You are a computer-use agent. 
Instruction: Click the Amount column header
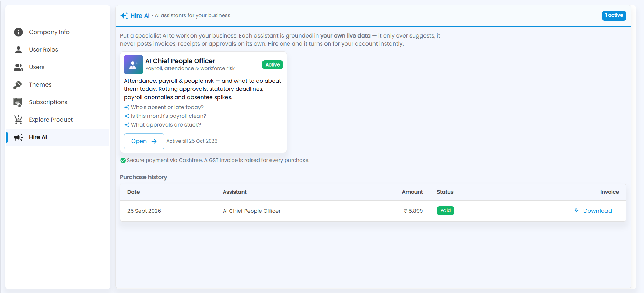point(412,192)
